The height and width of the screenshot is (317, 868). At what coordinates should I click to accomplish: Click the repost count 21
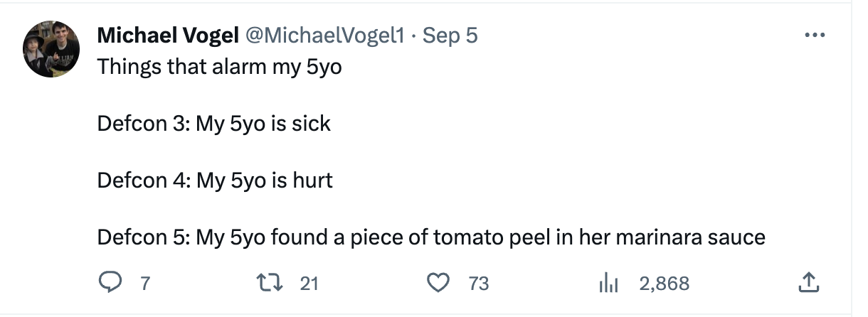[x=309, y=284]
